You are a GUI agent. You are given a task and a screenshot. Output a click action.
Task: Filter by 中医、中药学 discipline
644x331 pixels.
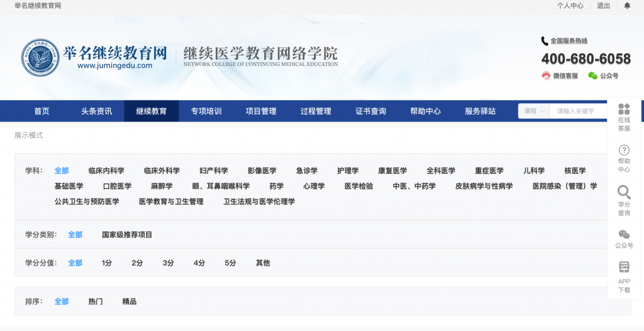pos(414,186)
